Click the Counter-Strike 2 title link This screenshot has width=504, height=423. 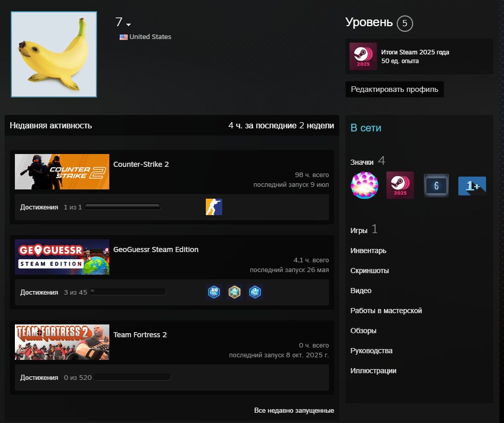point(141,164)
